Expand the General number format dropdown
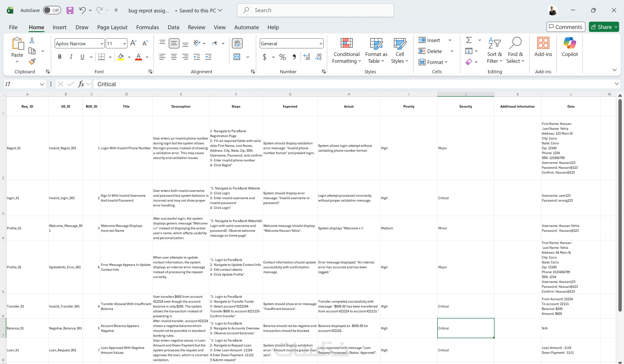The image size is (624, 364). point(321,44)
